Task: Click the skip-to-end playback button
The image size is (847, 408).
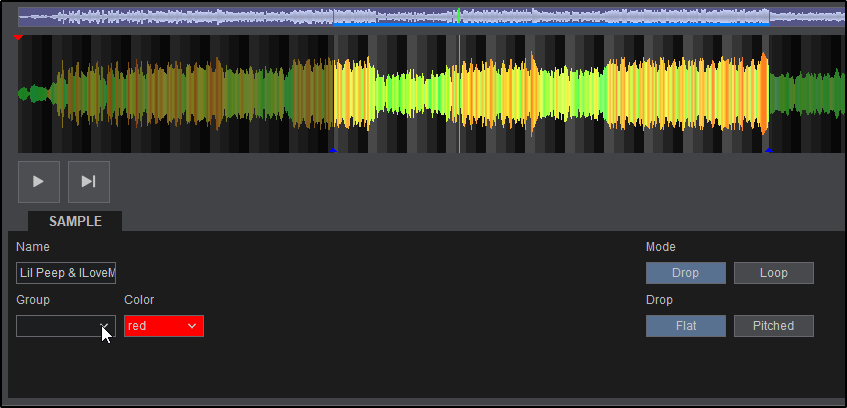Action: coord(89,181)
